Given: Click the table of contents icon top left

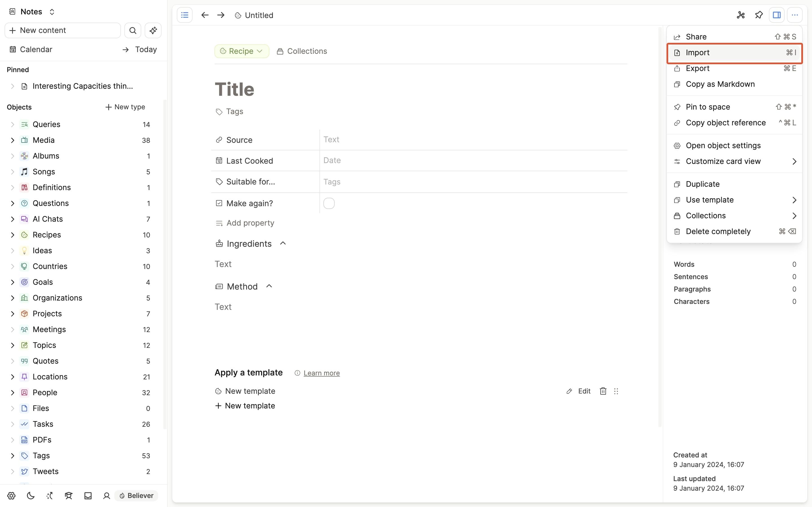Looking at the screenshot, I should click(x=185, y=15).
